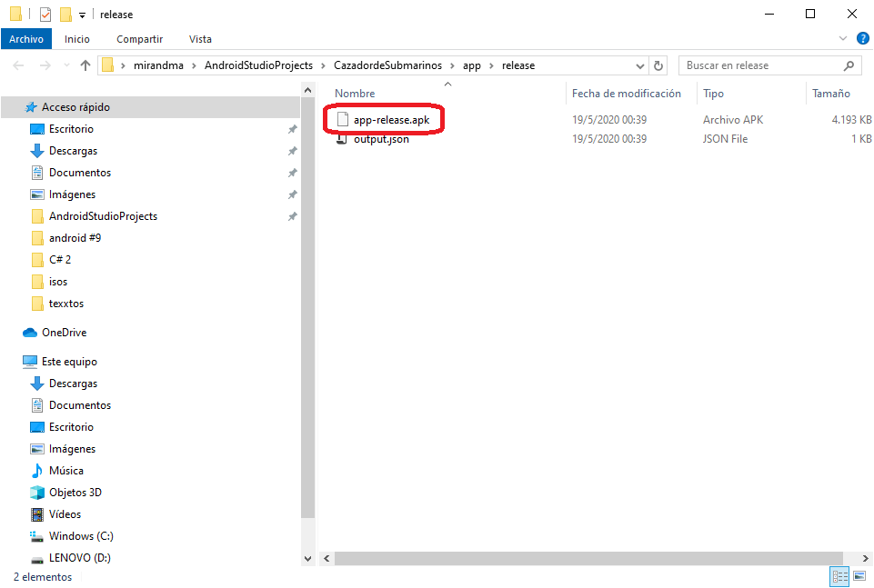Open the Windows (C:) drive
This screenshot has width=874, height=588.
tap(80, 536)
